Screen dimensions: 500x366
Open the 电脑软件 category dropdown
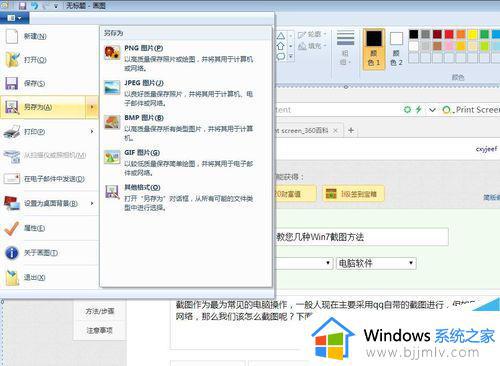click(x=376, y=263)
